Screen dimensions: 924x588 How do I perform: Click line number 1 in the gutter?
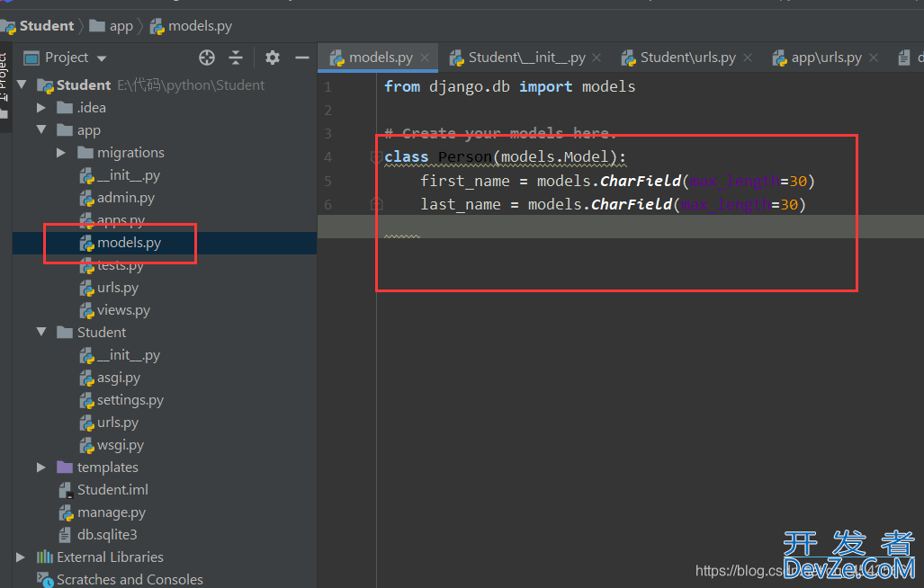328,87
